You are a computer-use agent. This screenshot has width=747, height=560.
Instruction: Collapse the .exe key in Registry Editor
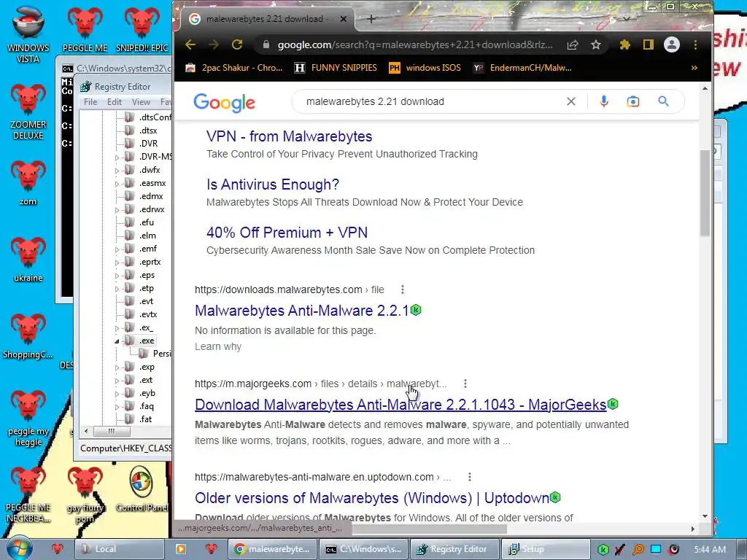coord(117,341)
